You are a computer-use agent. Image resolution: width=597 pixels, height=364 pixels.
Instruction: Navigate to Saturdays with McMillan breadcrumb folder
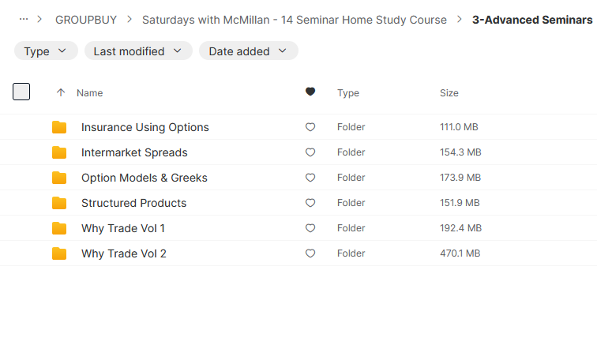click(x=295, y=20)
